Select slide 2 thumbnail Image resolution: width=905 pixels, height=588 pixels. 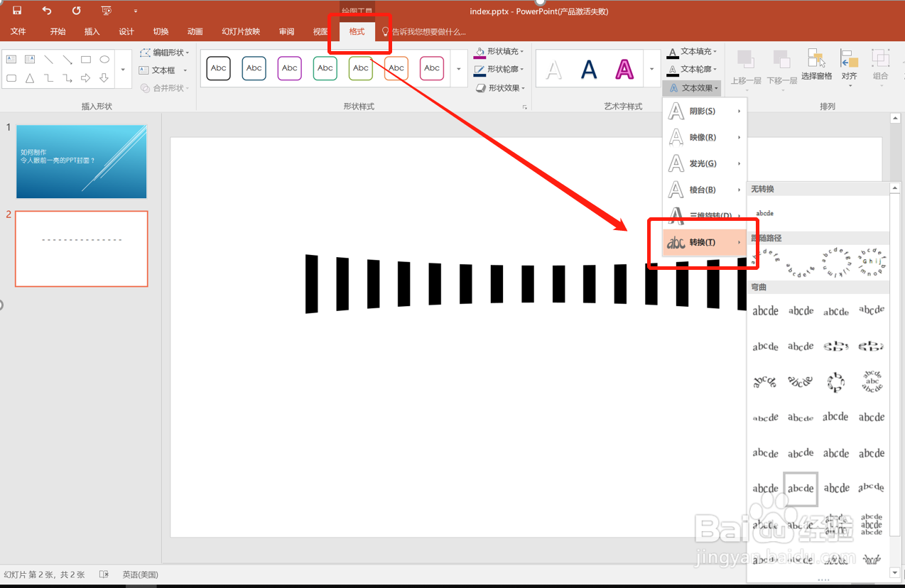coord(82,249)
